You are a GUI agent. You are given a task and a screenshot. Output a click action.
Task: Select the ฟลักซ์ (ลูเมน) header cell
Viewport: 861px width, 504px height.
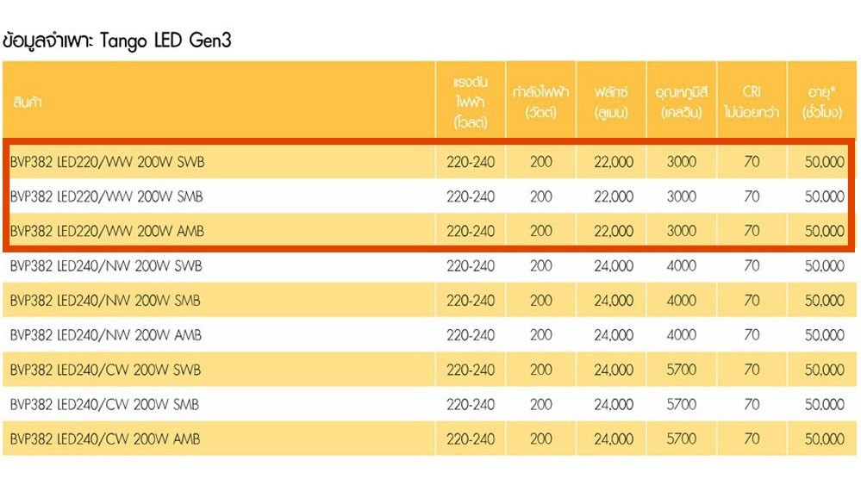tap(611, 100)
